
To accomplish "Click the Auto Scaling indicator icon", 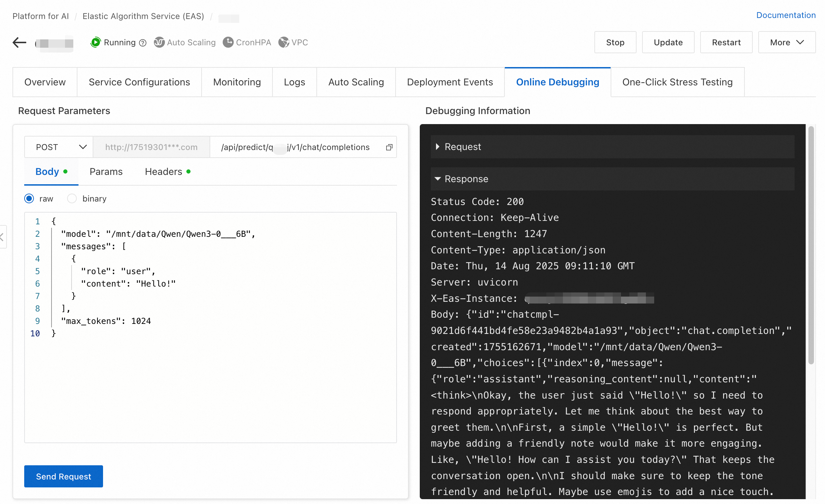I will click(159, 42).
